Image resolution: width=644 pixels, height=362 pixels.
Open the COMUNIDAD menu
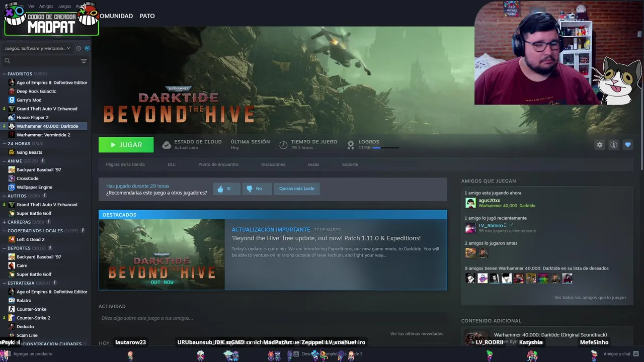[116, 16]
